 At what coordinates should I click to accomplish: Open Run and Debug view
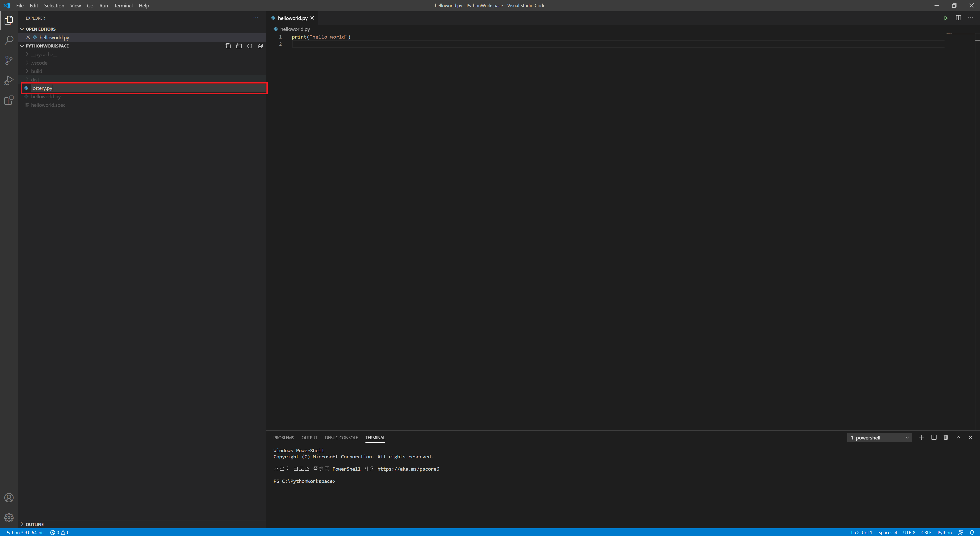[9, 80]
